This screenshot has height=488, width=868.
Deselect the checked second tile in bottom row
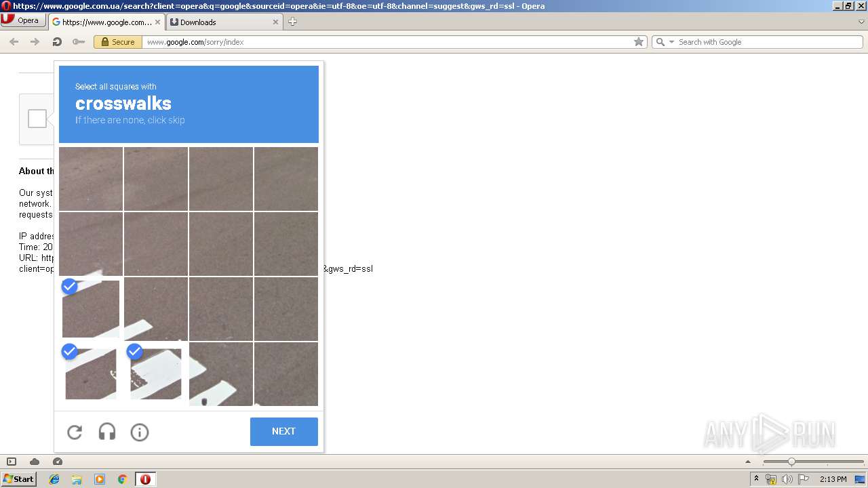(x=156, y=373)
